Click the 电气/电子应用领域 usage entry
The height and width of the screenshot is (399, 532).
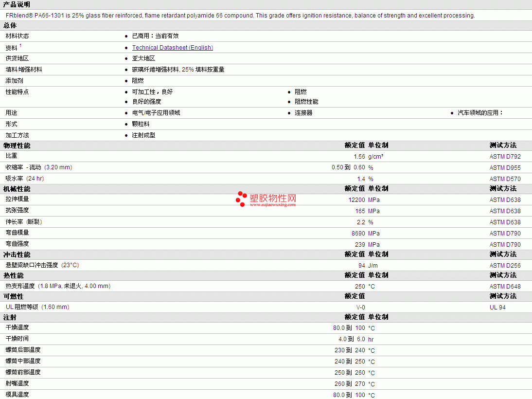pos(156,113)
